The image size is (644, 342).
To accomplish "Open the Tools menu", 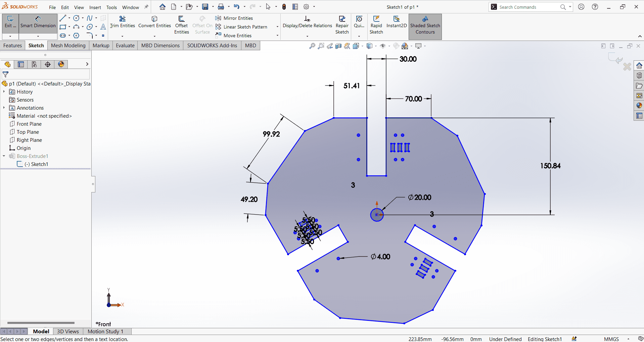I will pos(111,7).
